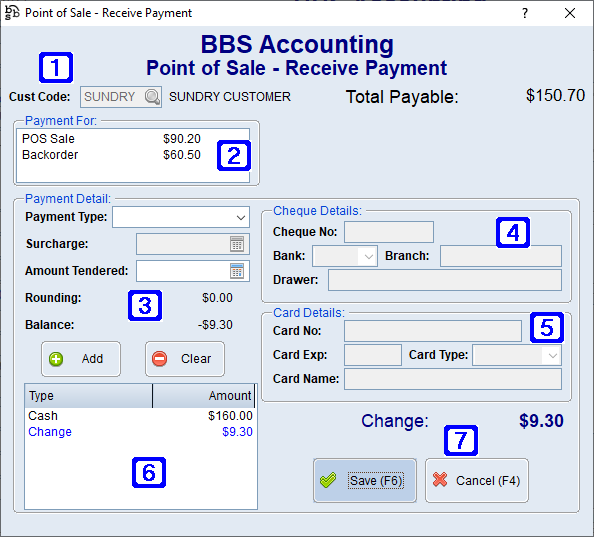This screenshot has width=594, height=537.
Task: Click the Drawer field
Action: coord(445,280)
